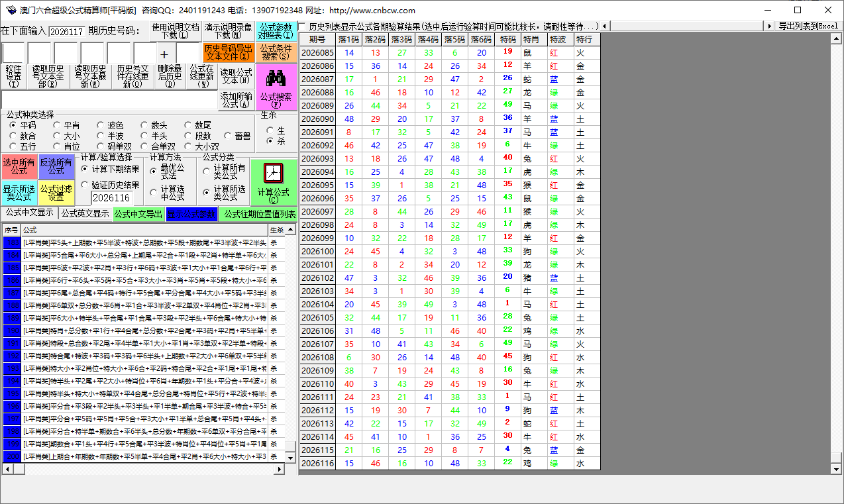The width and height of the screenshot is (844, 504).
Task: Switch to 公式英文显示 tab
Action: coord(85,213)
